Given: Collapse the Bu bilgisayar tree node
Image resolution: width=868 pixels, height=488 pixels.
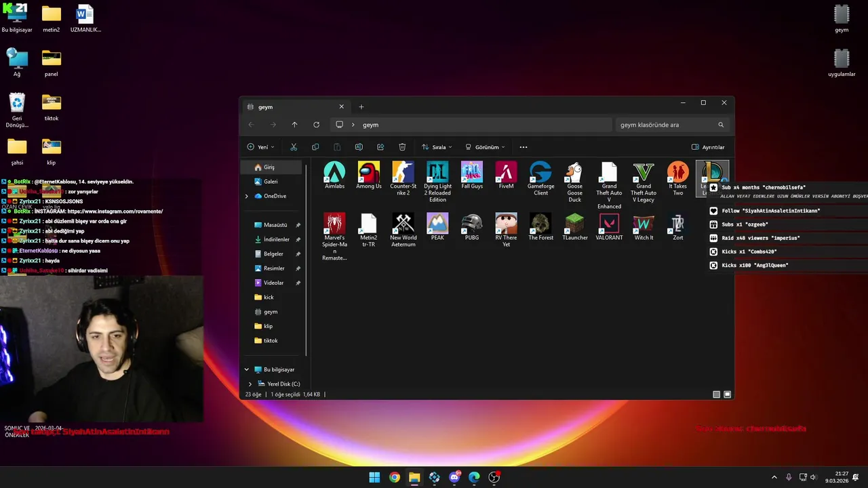Looking at the screenshot, I should coord(246,369).
